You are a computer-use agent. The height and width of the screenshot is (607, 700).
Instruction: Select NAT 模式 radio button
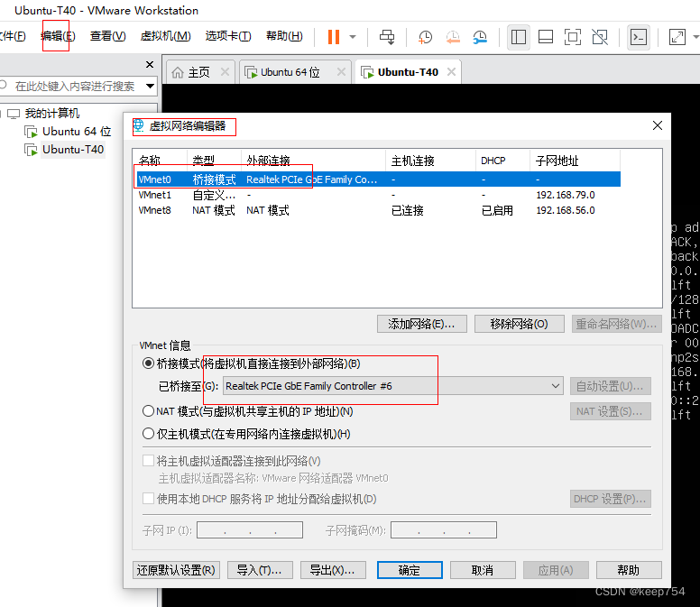coord(148,411)
